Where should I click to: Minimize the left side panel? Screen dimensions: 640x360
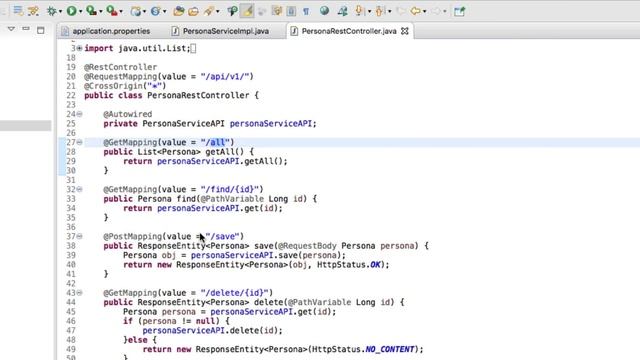26,29
